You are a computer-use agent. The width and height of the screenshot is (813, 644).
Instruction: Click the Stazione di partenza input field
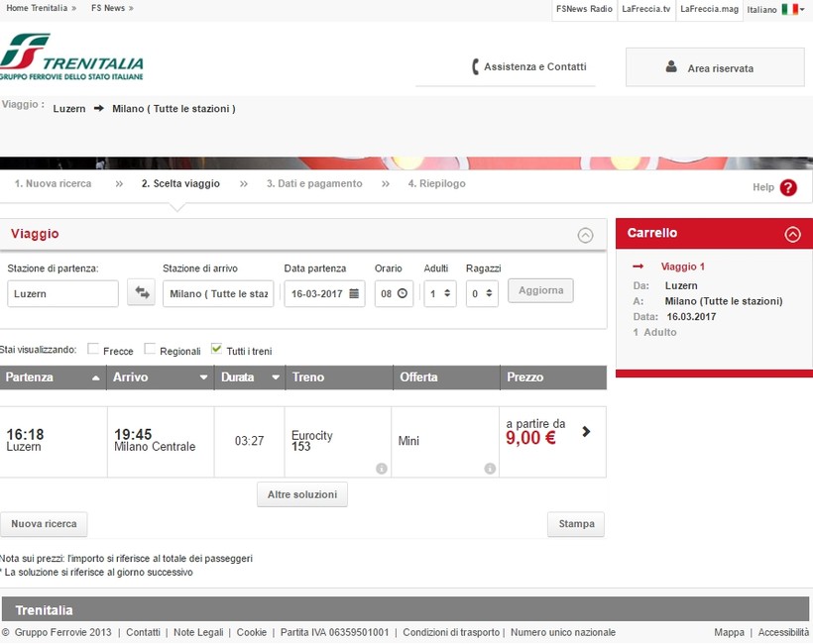point(62,293)
